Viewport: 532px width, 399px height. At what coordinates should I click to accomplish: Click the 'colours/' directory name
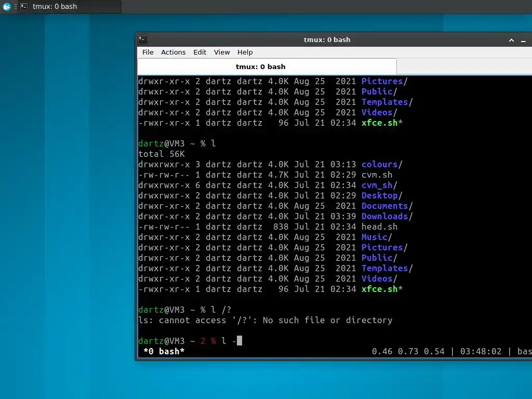pyautogui.click(x=382, y=165)
